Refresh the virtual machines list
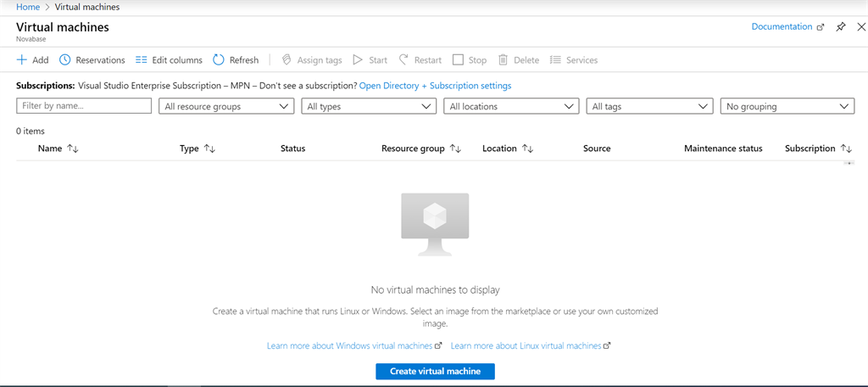The width and height of the screenshot is (868, 387). (x=235, y=60)
